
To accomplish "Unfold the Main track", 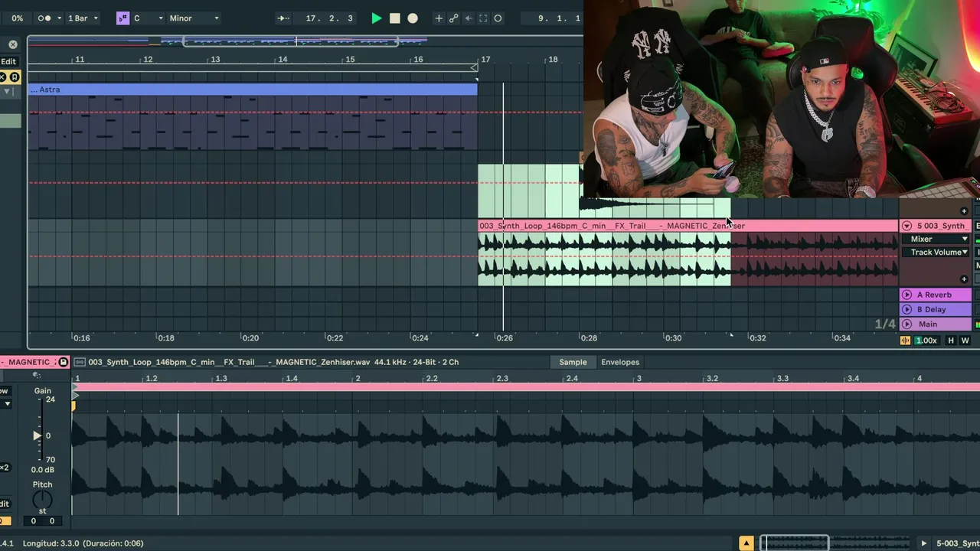I will click(x=906, y=324).
